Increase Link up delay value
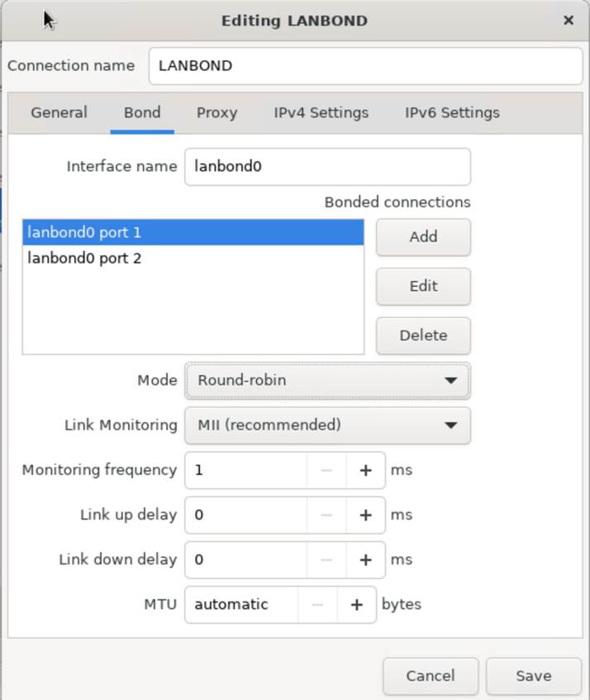Screen dimensions: 590x700 coord(365,515)
